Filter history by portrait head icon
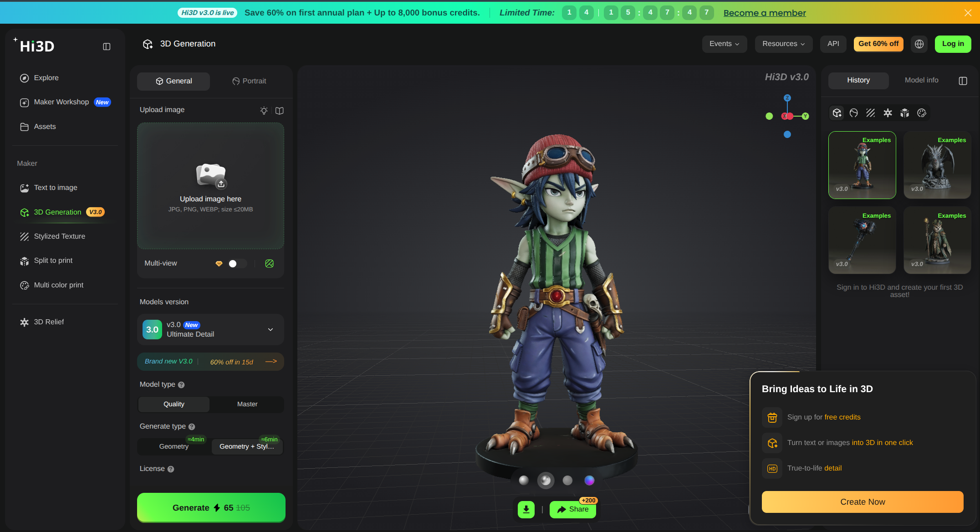 (x=854, y=113)
